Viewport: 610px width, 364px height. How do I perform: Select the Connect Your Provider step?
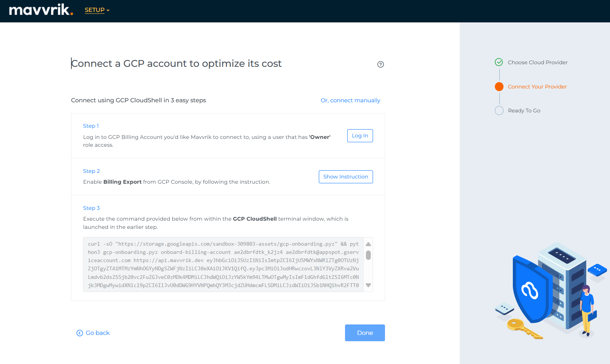[537, 87]
